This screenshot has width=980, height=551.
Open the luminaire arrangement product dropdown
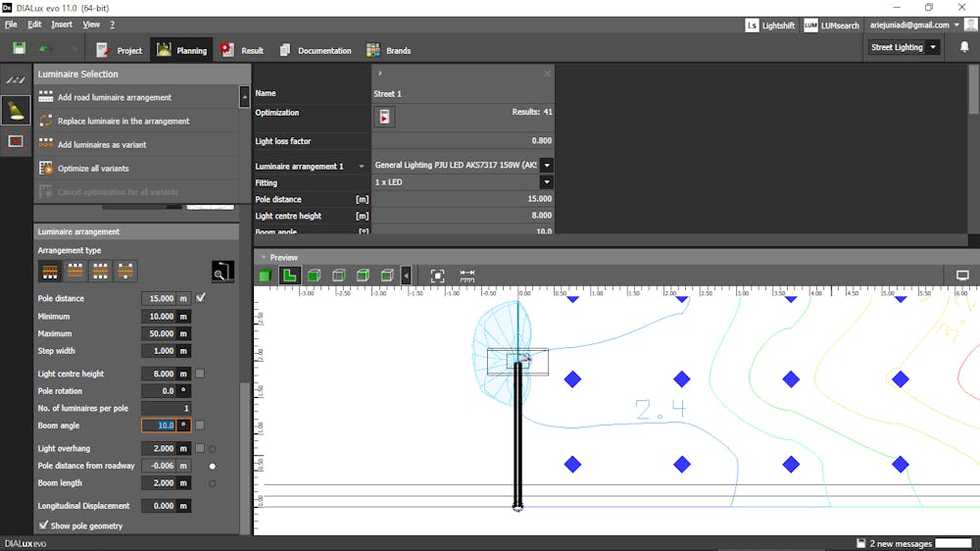point(546,166)
